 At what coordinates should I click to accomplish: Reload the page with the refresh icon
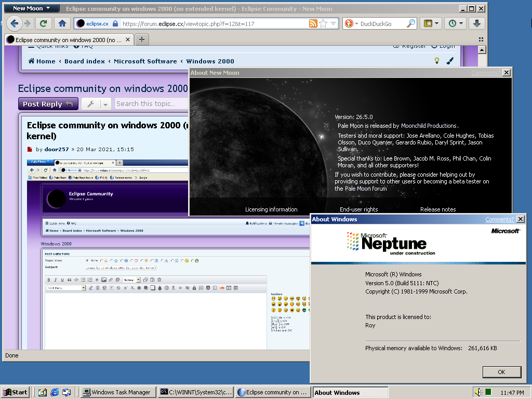[x=44, y=23]
